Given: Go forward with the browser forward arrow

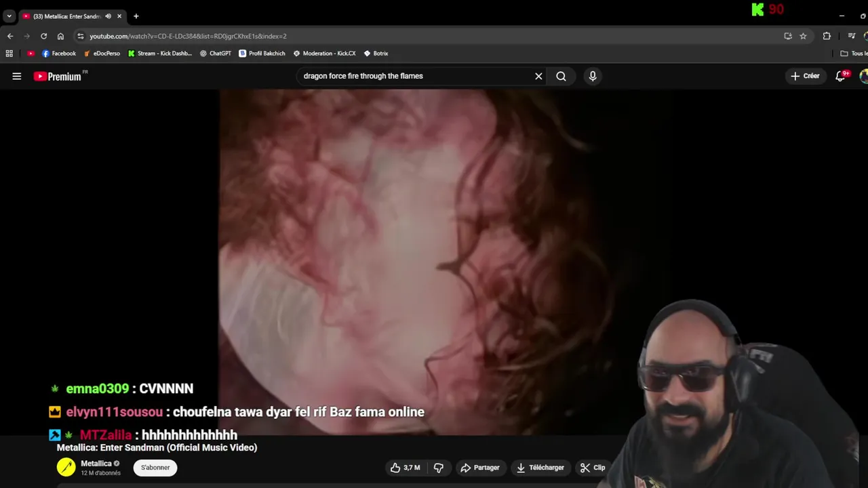Looking at the screenshot, I should [27, 36].
